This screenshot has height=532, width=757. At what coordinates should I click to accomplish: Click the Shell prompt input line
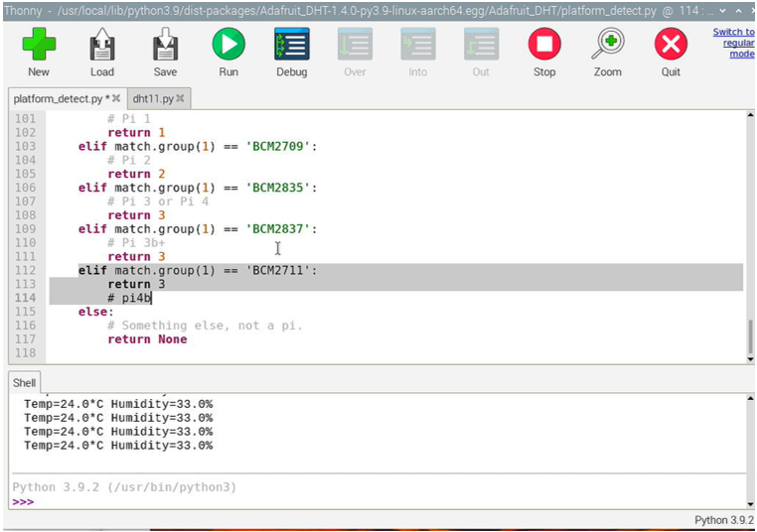point(378,502)
